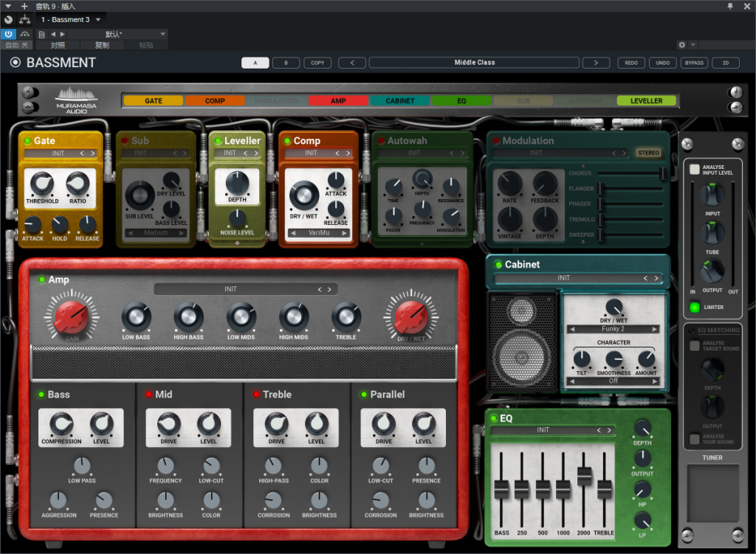Choose the cabinet model after Funky 2
The image size is (756, 554).
tap(655, 329)
